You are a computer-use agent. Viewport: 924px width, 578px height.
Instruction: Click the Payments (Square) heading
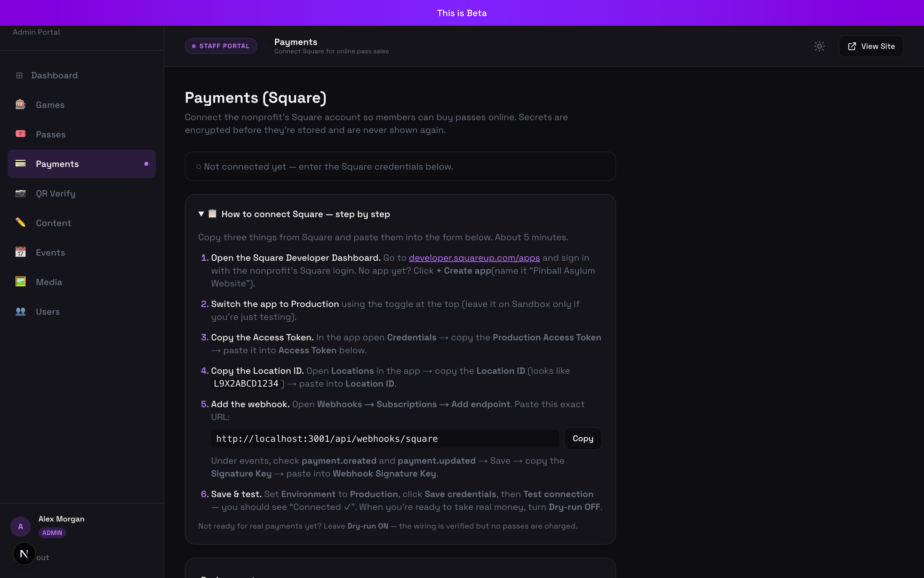[255, 98]
